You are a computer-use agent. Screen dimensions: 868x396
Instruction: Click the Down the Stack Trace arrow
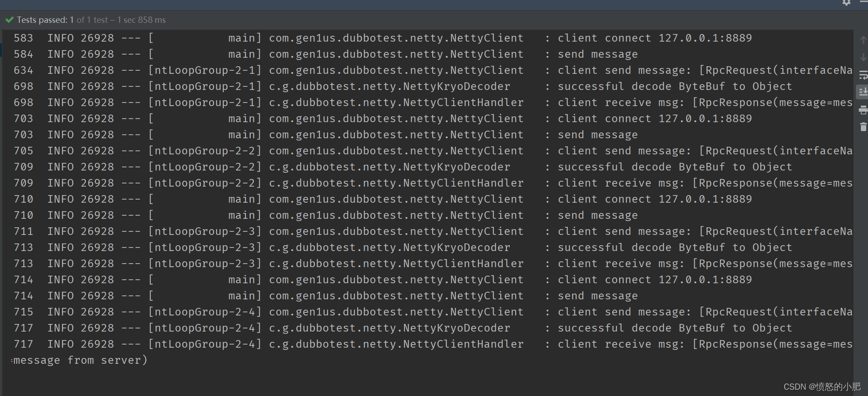tap(863, 57)
